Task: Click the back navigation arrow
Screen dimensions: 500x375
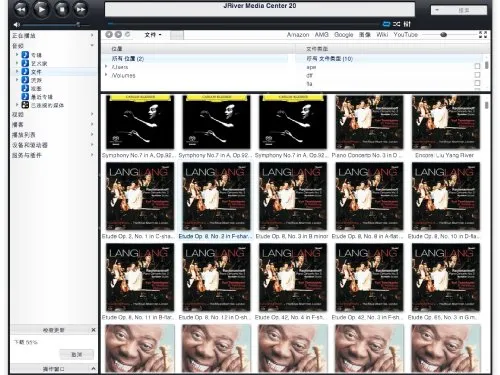Action: click(109, 34)
